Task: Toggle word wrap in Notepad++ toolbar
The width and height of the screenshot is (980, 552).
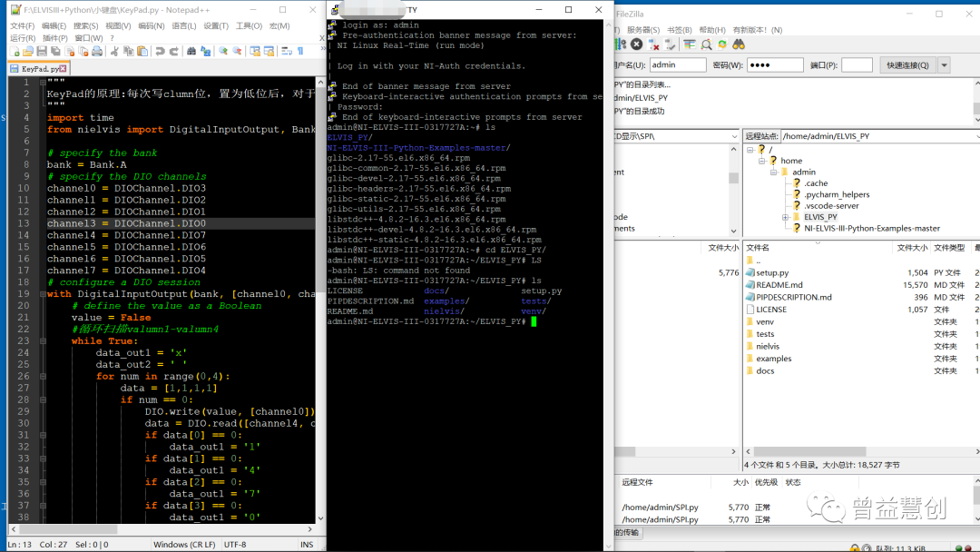Action: point(286,51)
